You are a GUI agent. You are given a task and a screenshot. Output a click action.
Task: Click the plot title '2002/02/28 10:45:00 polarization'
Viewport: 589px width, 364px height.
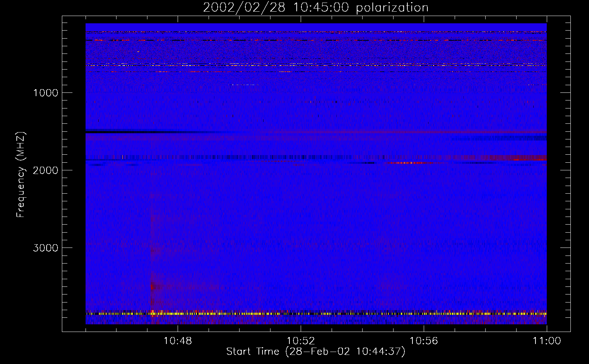[316, 8]
